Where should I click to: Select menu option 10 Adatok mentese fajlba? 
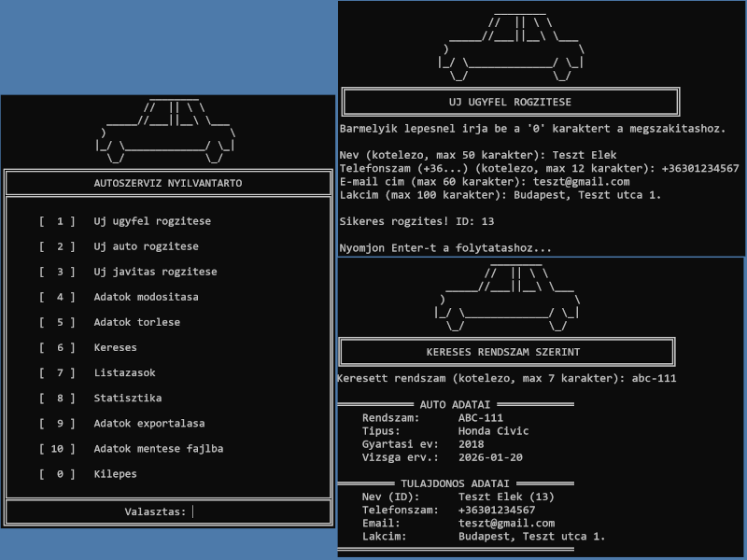(158, 449)
